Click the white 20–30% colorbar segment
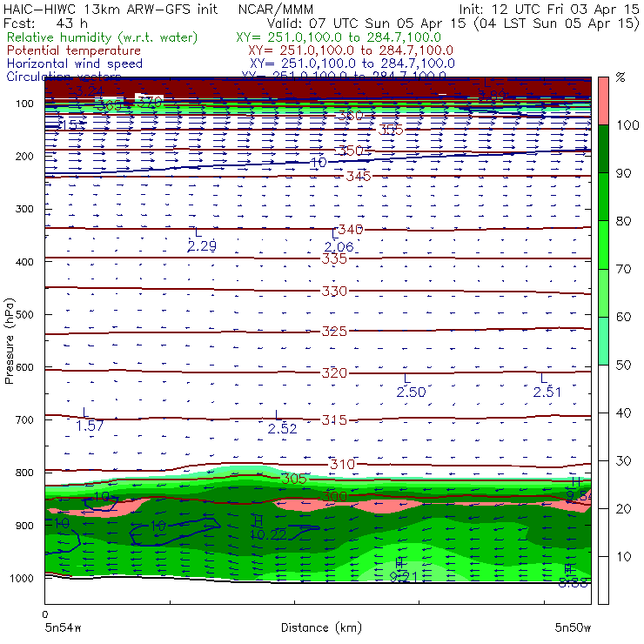644x644 pixels. tap(603, 484)
